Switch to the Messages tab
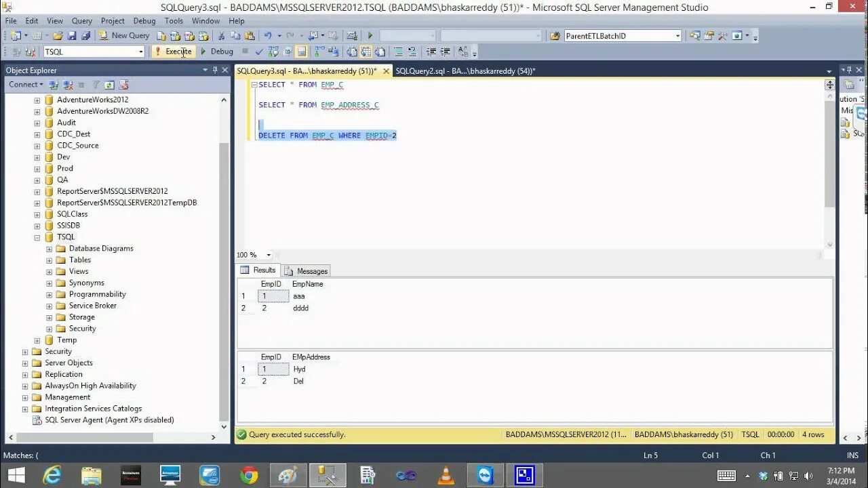The height and width of the screenshot is (488, 868). point(307,270)
